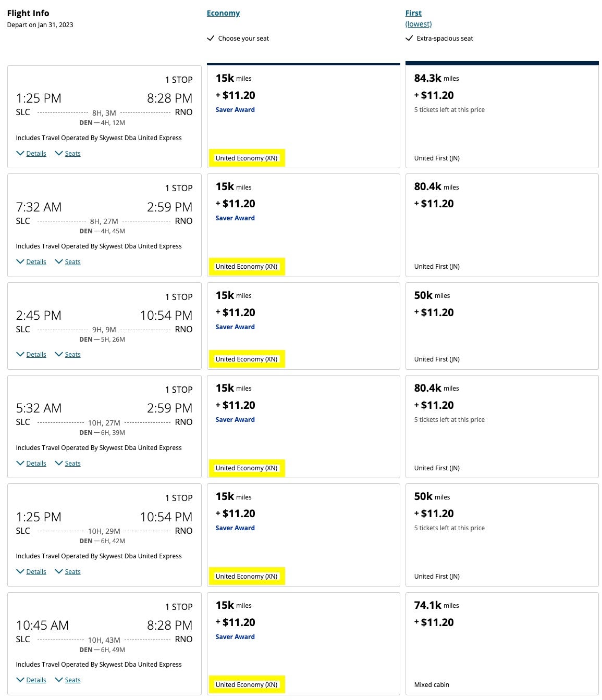Open Seats for the 7:32 AM flight

[72, 261]
